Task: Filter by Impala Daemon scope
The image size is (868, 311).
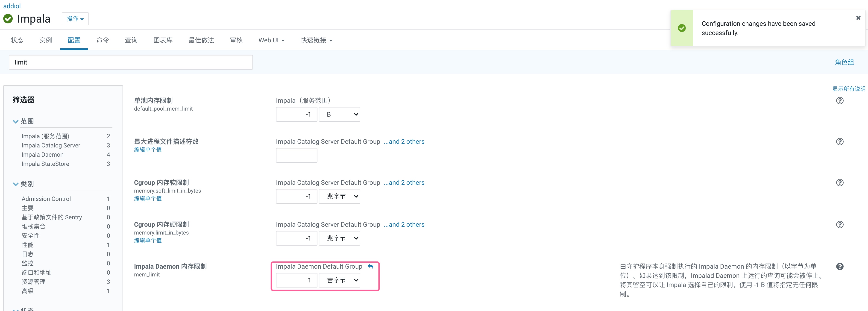Action: click(42, 155)
